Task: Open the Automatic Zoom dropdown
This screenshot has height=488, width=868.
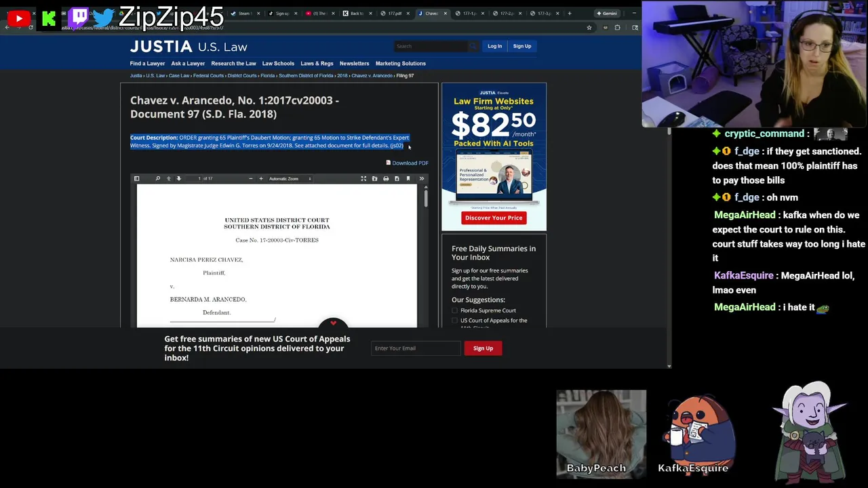Action: (x=290, y=179)
